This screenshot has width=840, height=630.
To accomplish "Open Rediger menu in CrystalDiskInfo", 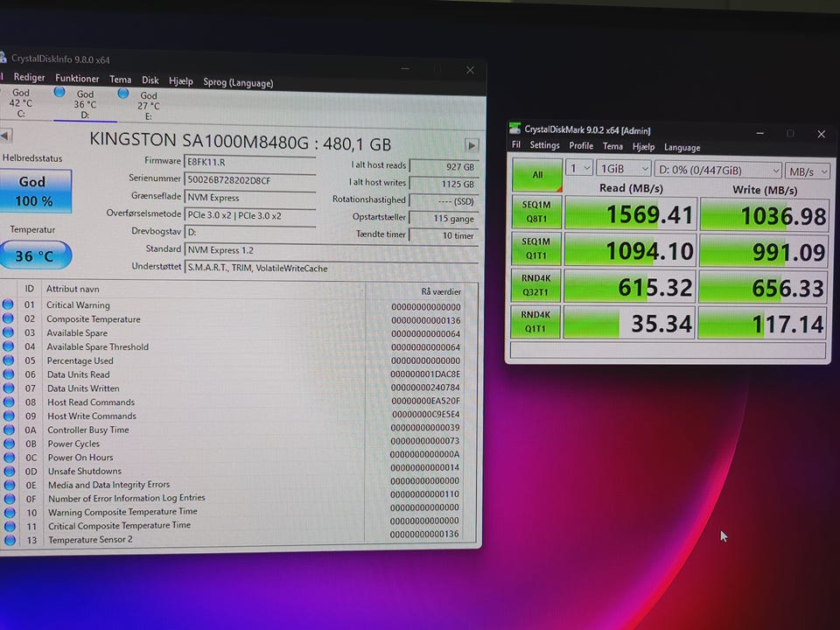I will coord(29,77).
